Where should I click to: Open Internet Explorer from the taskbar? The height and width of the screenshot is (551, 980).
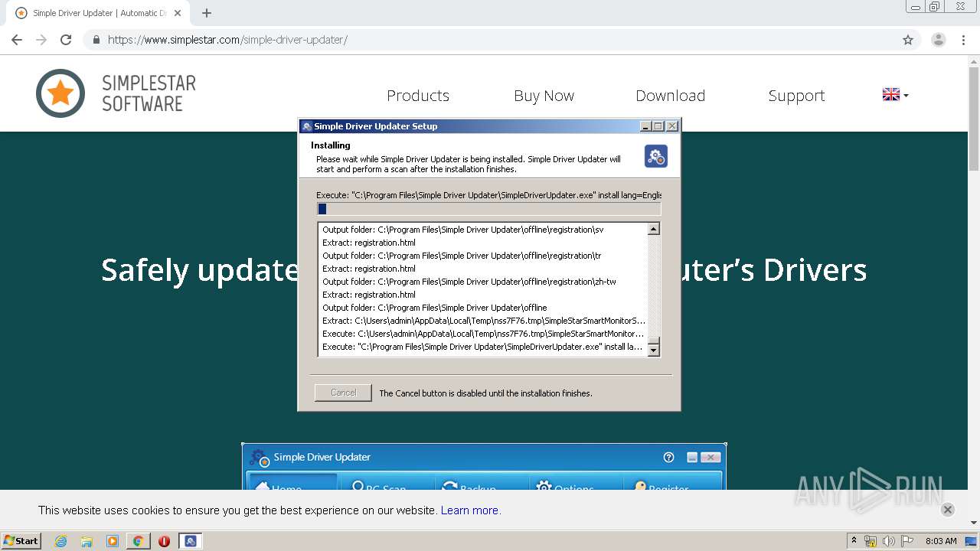(x=60, y=541)
